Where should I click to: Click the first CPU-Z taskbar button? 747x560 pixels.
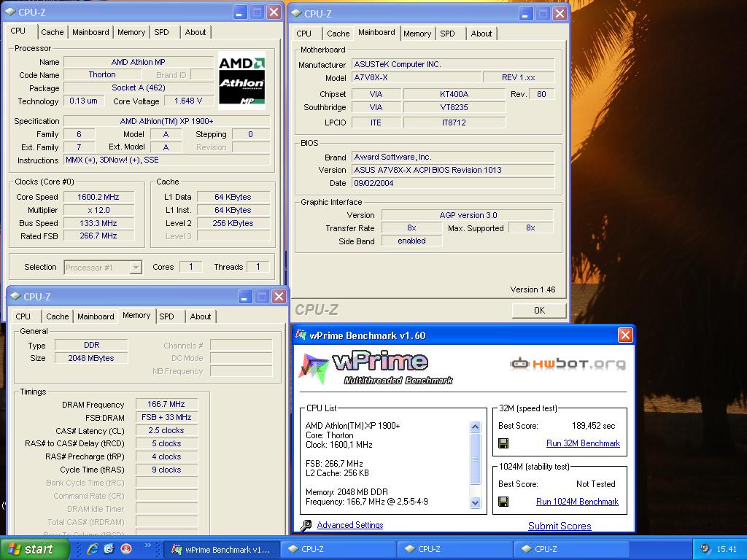tap(337, 550)
